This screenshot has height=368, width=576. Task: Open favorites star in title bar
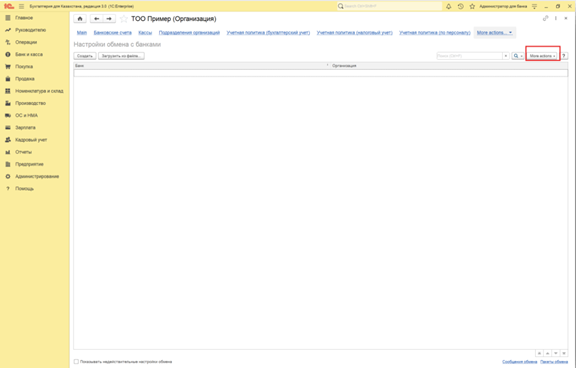pos(472,6)
